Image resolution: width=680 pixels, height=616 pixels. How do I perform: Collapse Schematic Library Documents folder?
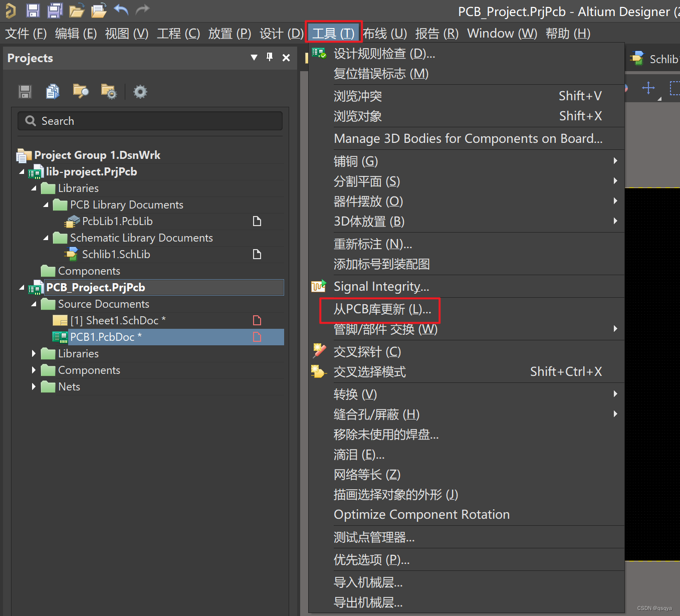(46, 238)
